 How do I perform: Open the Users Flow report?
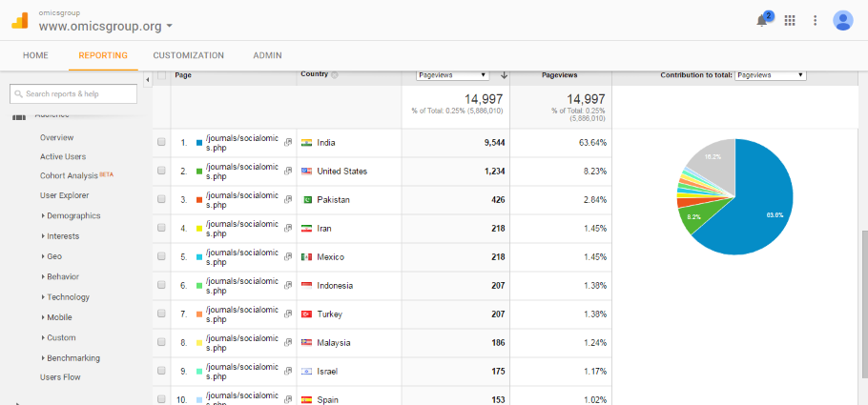pyautogui.click(x=60, y=377)
